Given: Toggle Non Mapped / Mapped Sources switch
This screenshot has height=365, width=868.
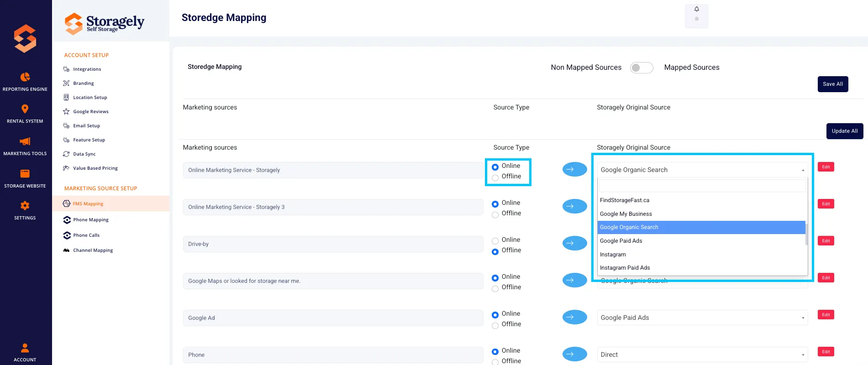Looking at the screenshot, I should point(642,68).
